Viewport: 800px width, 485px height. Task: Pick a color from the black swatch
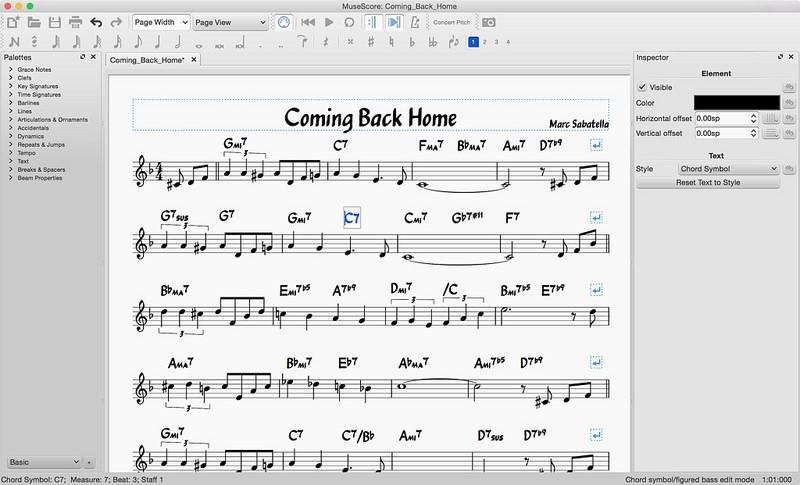tap(737, 103)
